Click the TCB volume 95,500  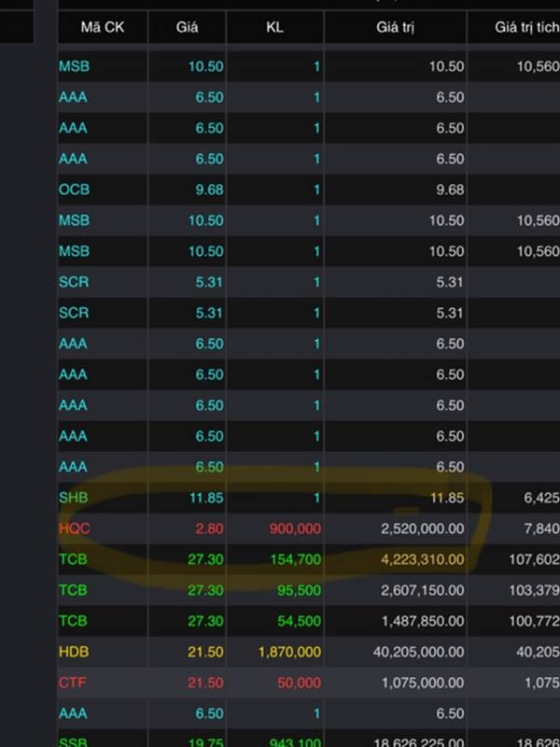tap(299, 590)
